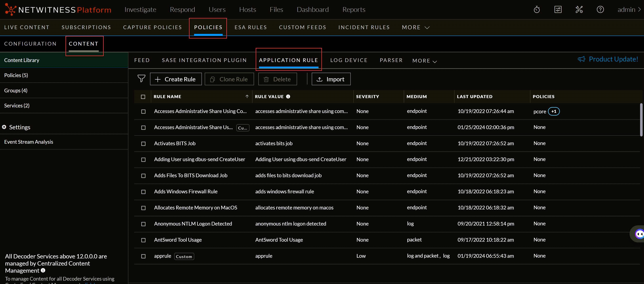Open the Investigate menu
Viewport: 644px width, 284px height.
point(140,9)
